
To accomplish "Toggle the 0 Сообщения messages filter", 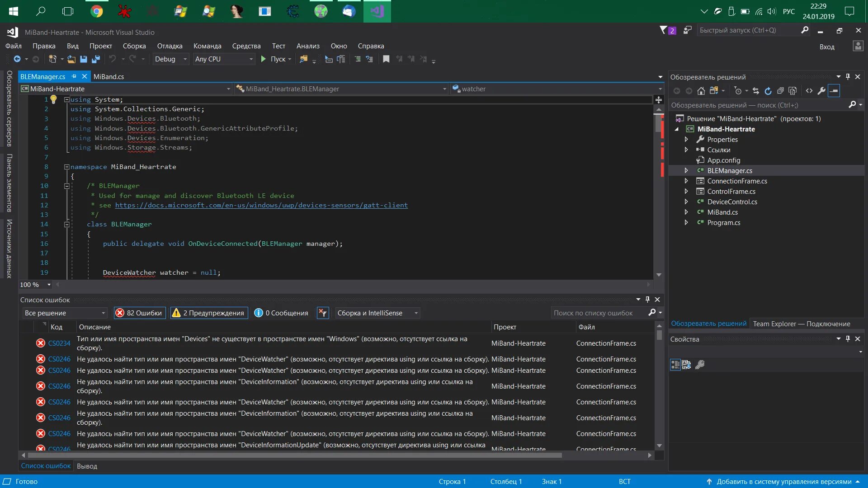I will pyautogui.click(x=281, y=313).
